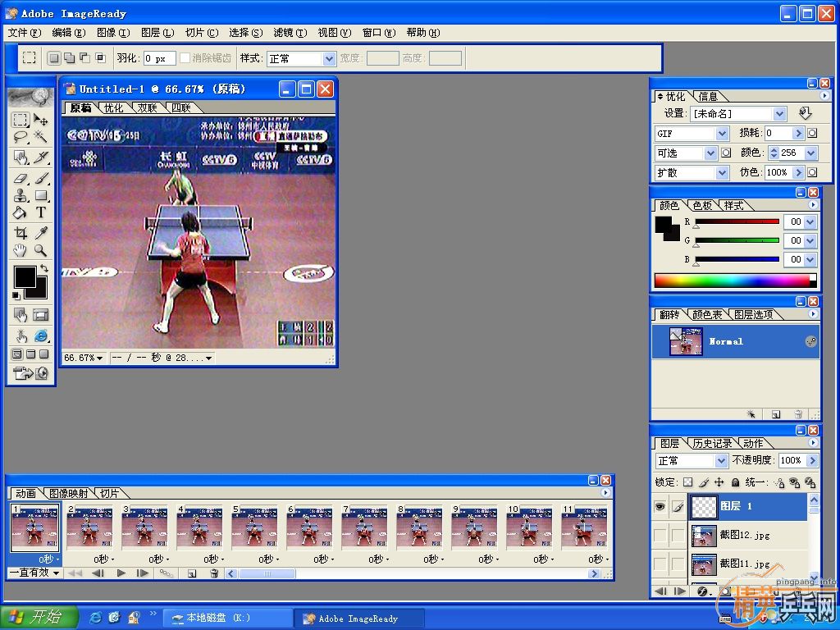Play the animation
The width and height of the screenshot is (840, 630).
point(121,573)
